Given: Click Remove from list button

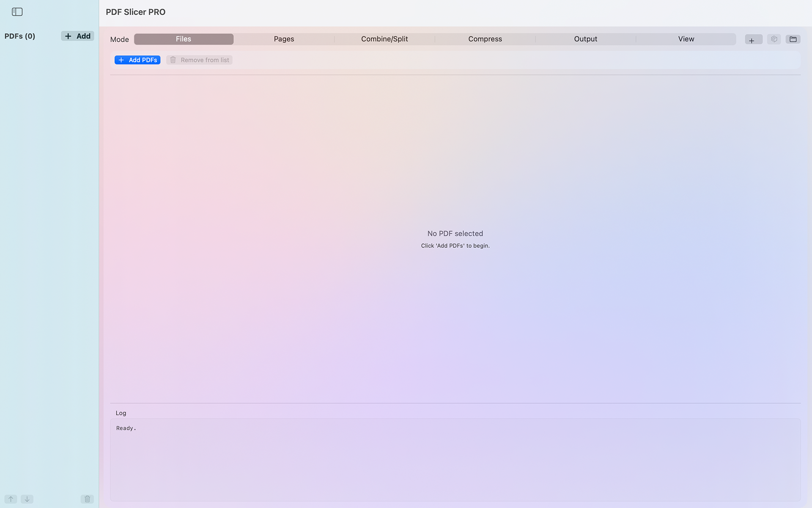Looking at the screenshot, I should click(199, 60).
